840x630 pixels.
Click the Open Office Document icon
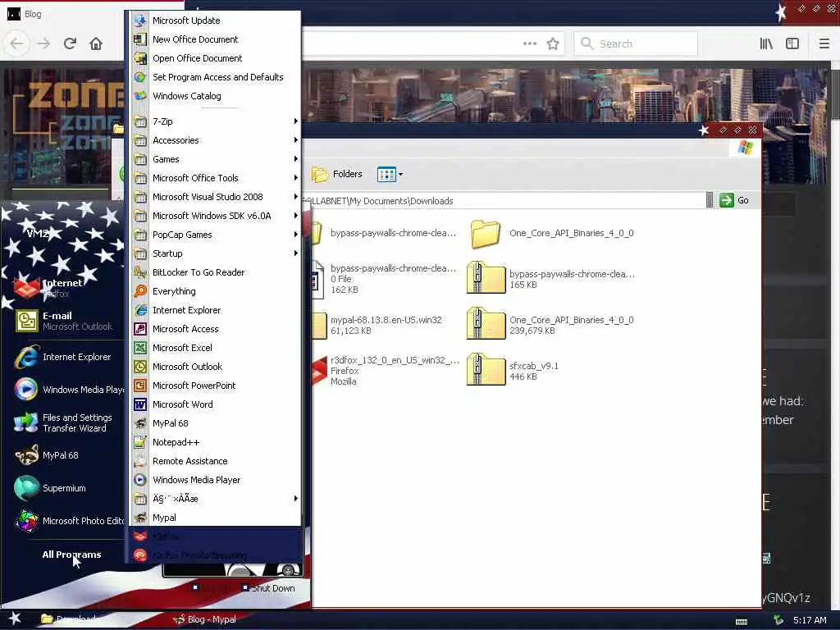[139, 58]
